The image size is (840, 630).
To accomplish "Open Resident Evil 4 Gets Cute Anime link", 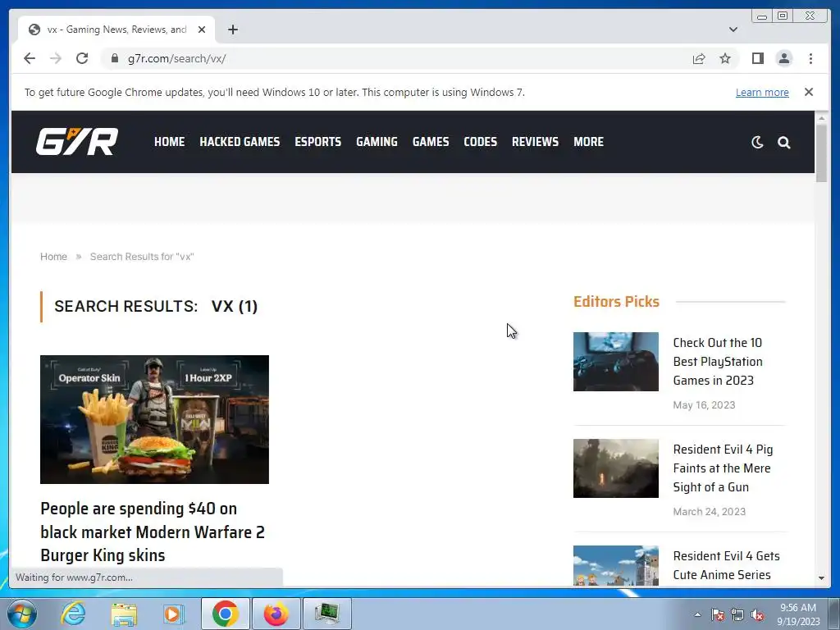I will [x=727, y=565].
